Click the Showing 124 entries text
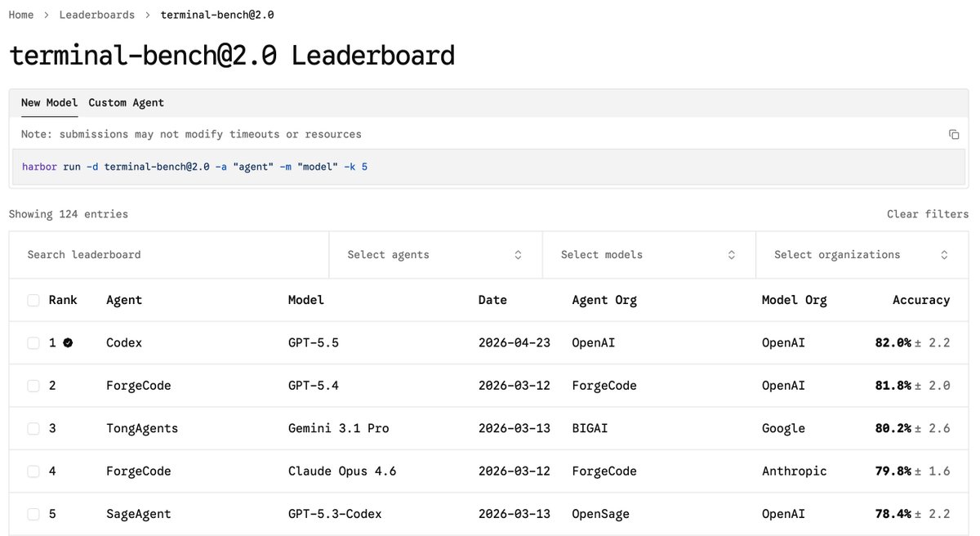The width and height of the screenshot is (980, 536). pos(69,214)
